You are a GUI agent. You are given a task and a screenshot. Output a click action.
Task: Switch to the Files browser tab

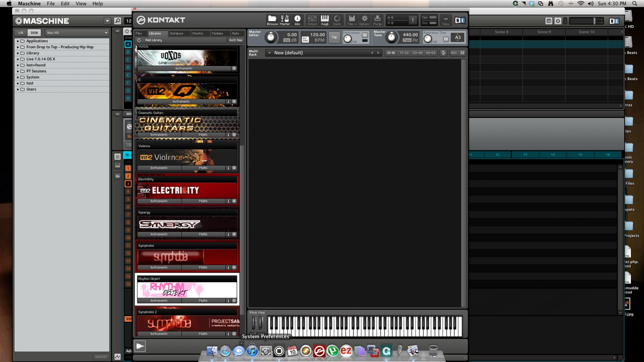pos(139,34)
